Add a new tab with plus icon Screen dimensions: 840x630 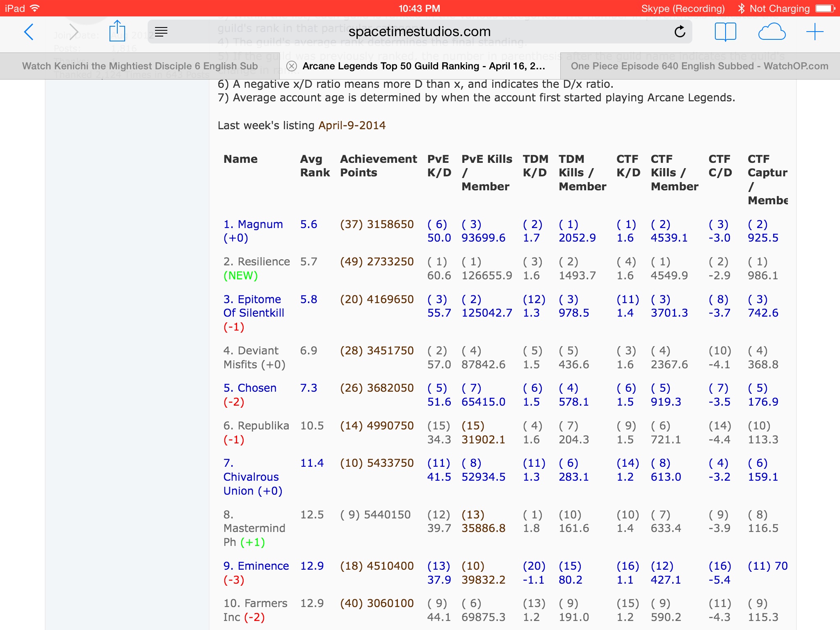pyautogui.click(x=815, y=32)
